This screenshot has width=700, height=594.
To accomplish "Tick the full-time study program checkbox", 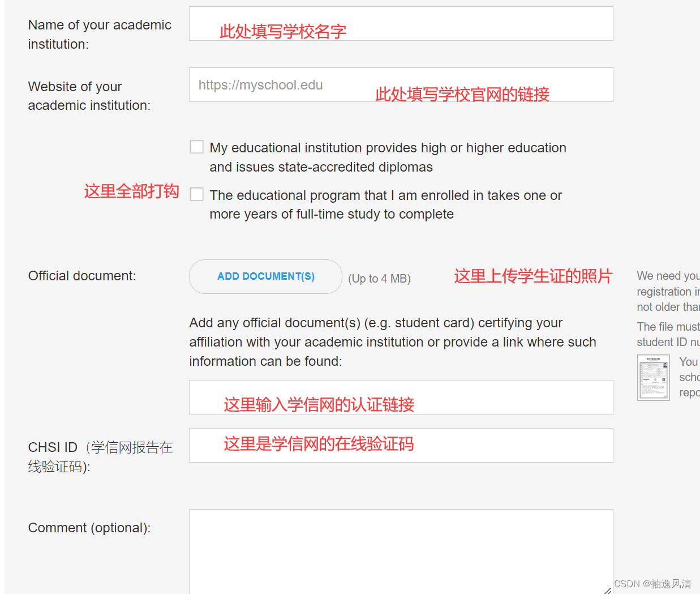I will pyautogui.click(x=196, y=195).
